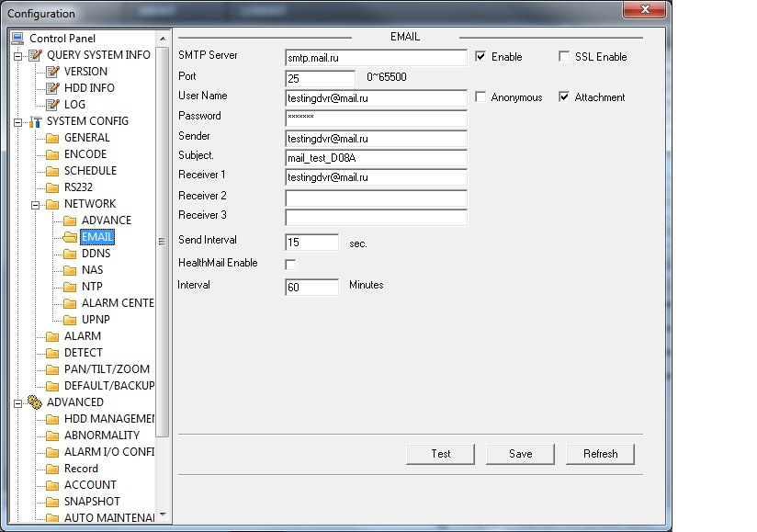Image resolution: width=757 pixels, height=532 pixels.
Task: Select DEFAULT/BACKUP in the tree
Action: click(x=109, y=386)
